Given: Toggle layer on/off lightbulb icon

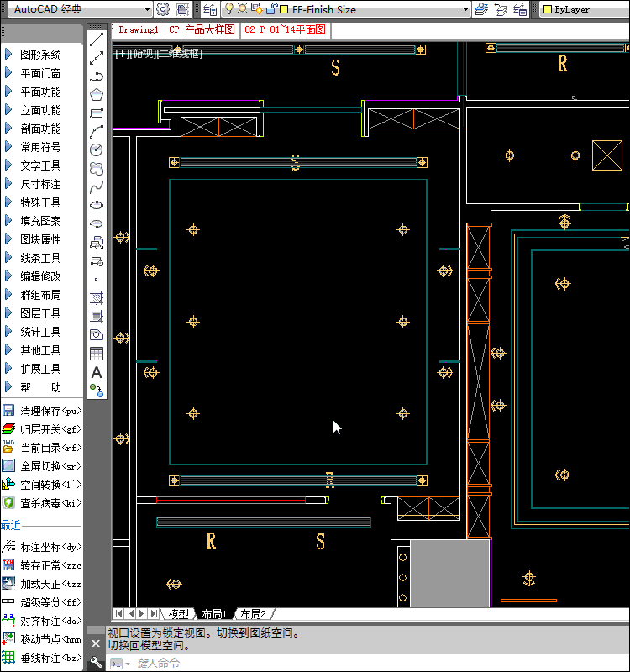Looking at the screenshot, I should (x=229, y=8).
